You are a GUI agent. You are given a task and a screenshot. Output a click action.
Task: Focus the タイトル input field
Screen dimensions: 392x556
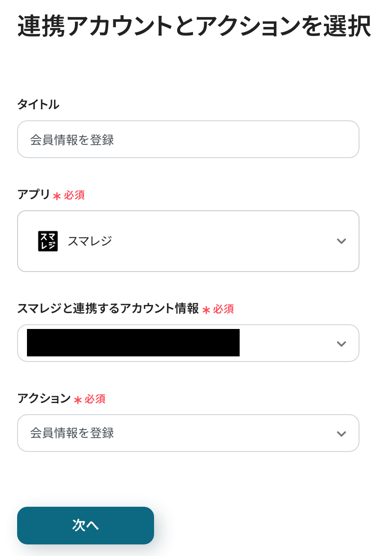[188, 140]
